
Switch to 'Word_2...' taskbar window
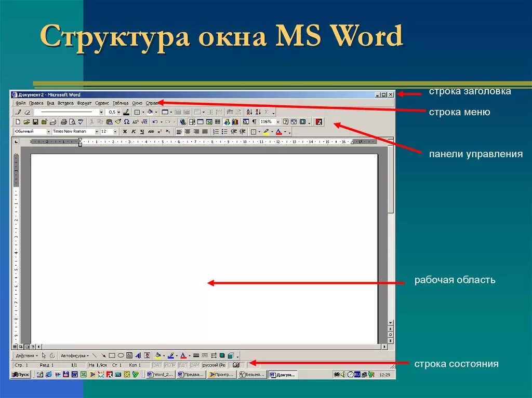tap(161, 375)
